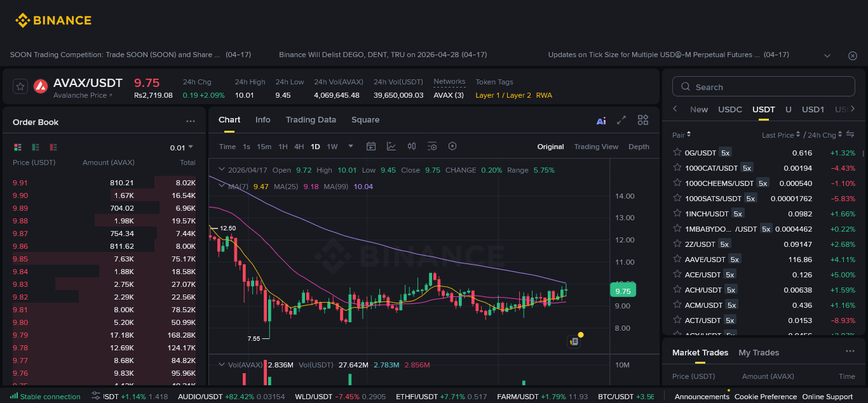Favorite the 1000CHEEMS/USDT pair star

pyautogui.click(x=677, y=183)
